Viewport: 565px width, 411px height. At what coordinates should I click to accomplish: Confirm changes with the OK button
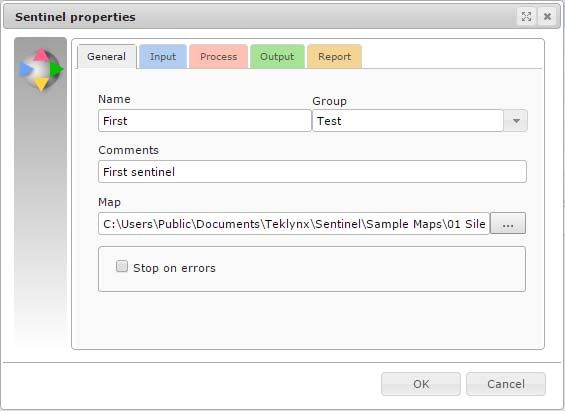click(x=421, y=384)
